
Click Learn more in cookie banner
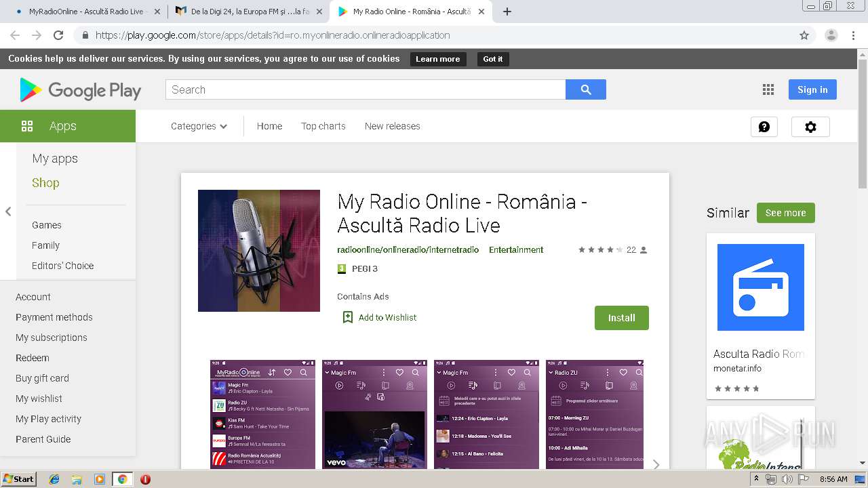[438, 59]
